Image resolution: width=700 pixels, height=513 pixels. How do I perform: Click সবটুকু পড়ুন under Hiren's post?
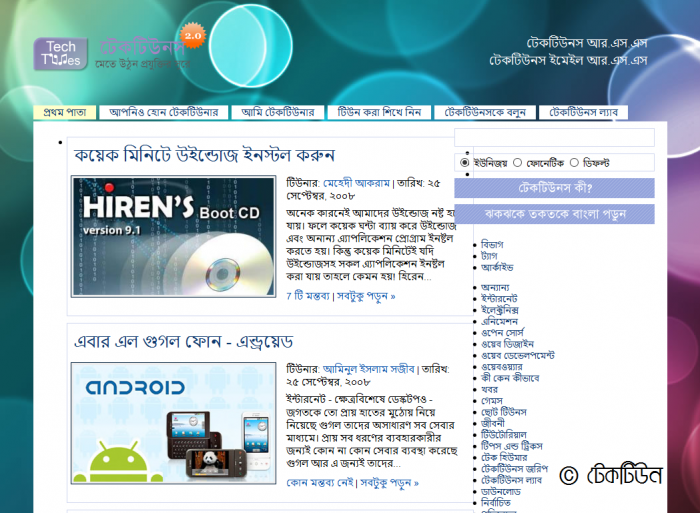(366, 296)
